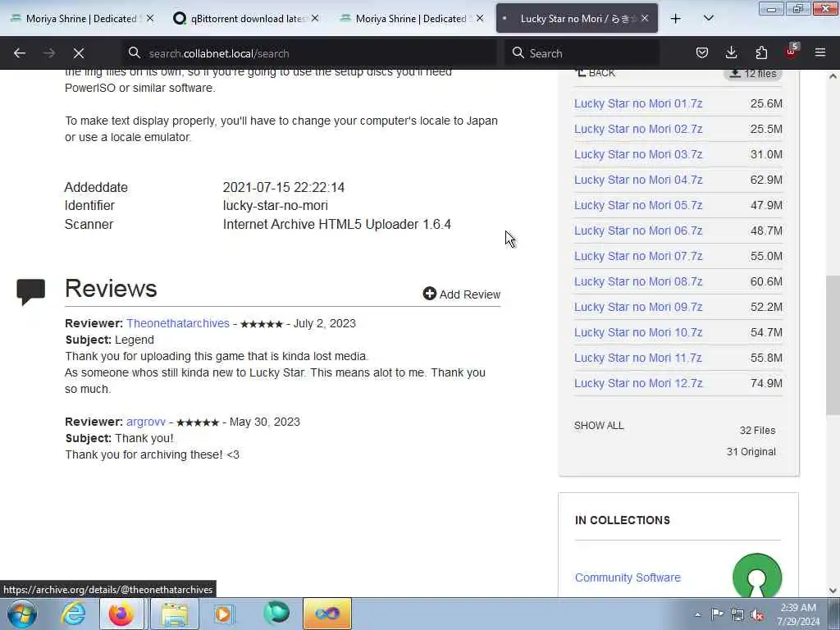Open the Pocket save icon in toolbar

pyautogui.click(x=702, y=52)
